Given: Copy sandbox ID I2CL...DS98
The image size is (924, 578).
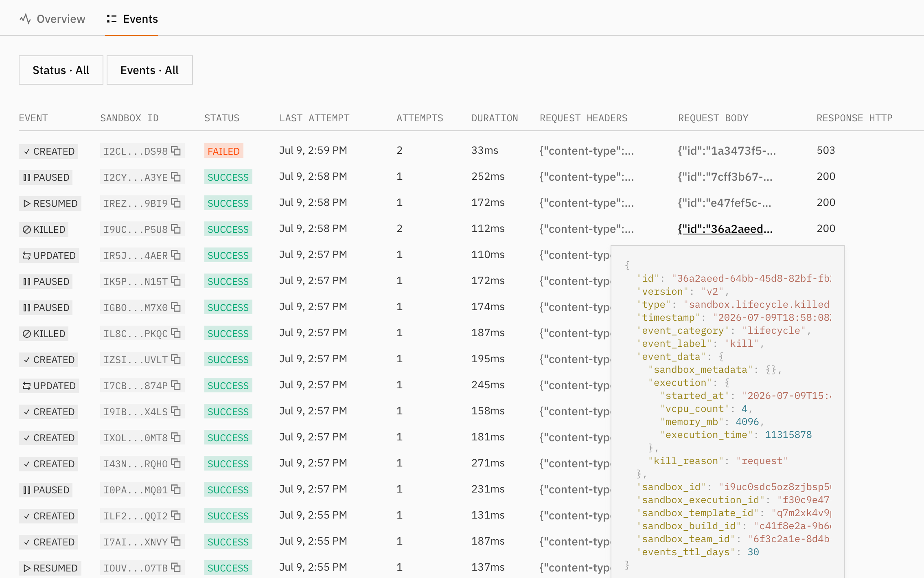Looking at the screenshot, I should point(176,151).
